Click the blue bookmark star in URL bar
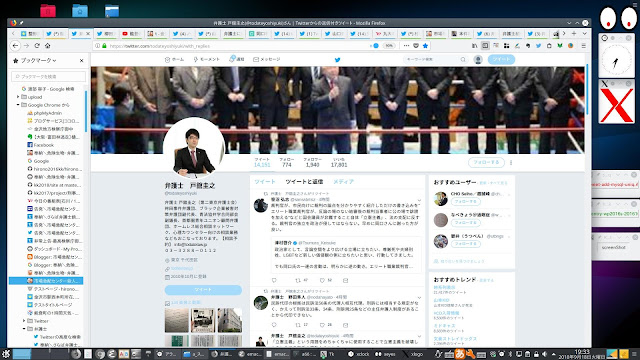This screenshot has height=360, width=640. pos(425,46)
